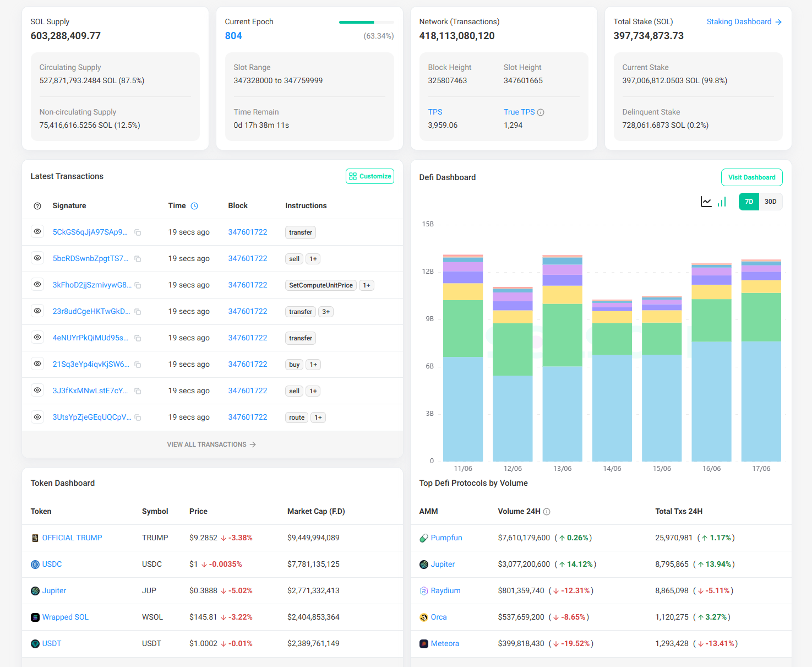Click the Current Epoch progress bar
Viewport: 812px width, 667px height.
[x=367, y=22]
